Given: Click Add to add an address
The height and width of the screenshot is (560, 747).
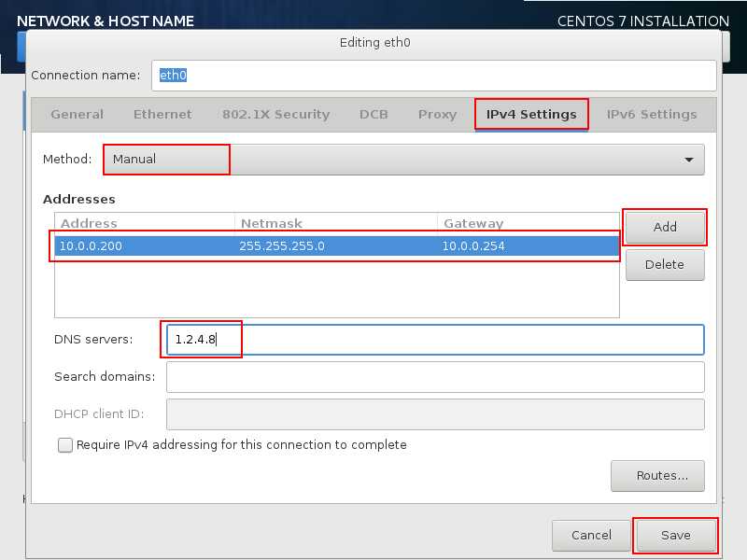Looking at the screenshot, I should [665, 227].
